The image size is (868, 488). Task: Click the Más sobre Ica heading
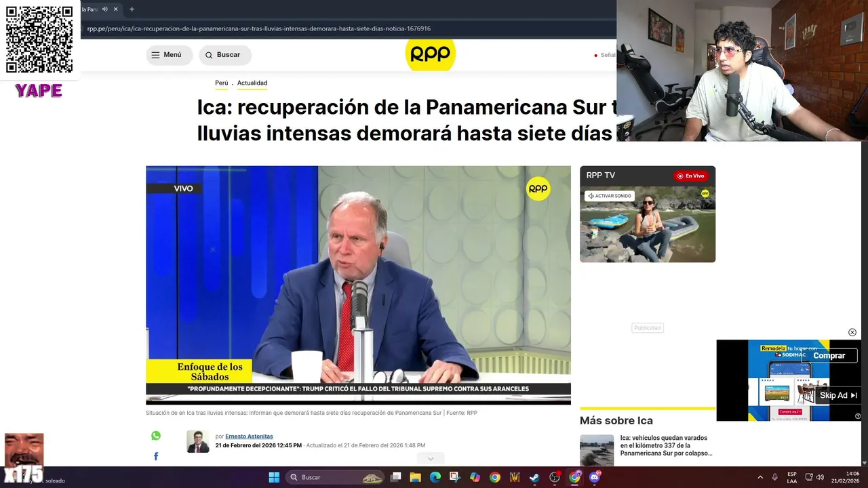tap(616, 420)
